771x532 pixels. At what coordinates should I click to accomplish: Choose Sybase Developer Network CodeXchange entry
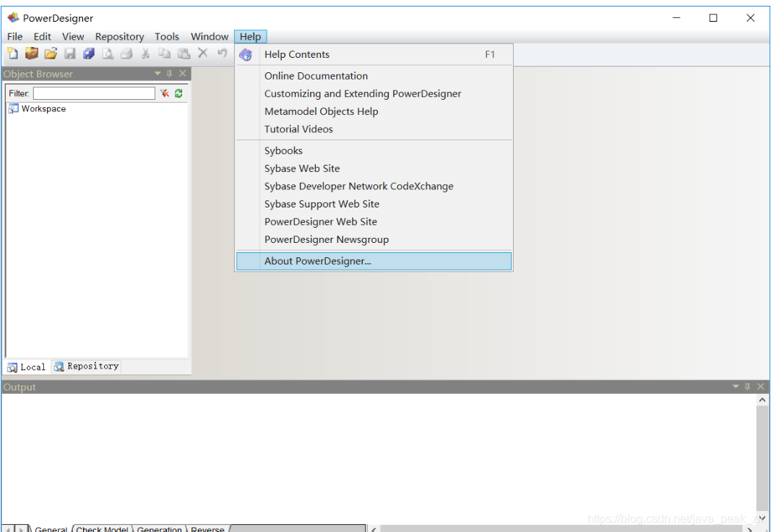click(374, 186)
